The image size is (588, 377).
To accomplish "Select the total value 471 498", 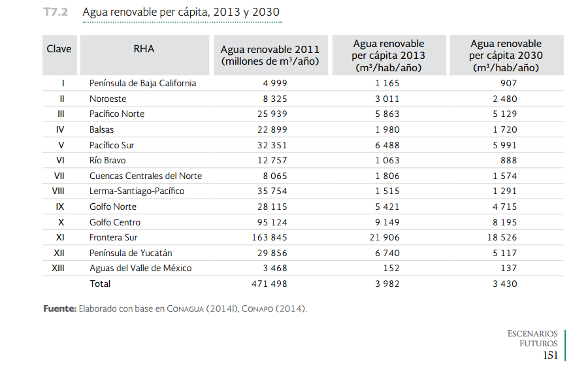I will [269, 284].
